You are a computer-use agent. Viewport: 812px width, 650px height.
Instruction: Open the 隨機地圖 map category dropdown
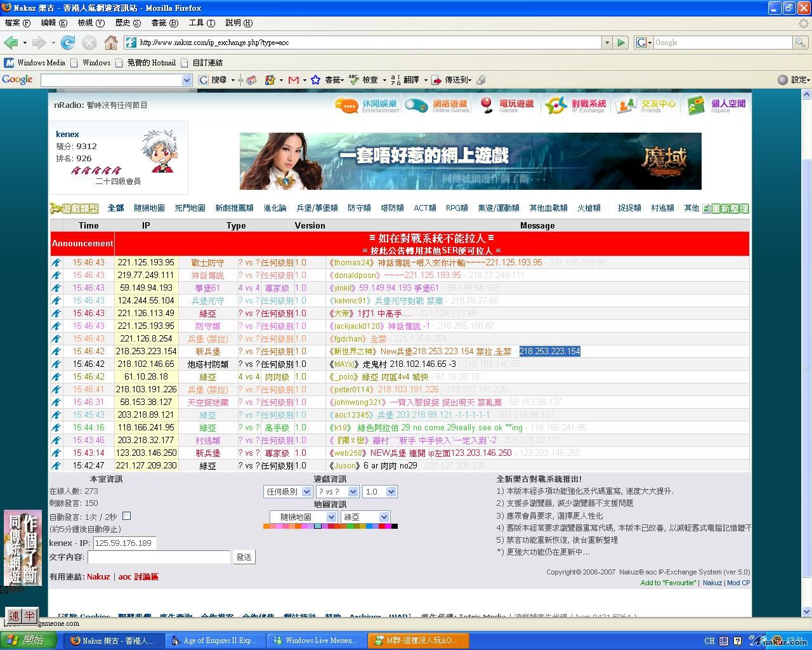coord(303,517)
